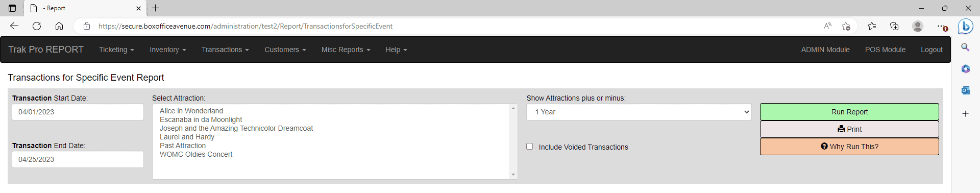The width and height of the screenshot is (980, 193).
Task: Go to the browser home page icon
Action: [59, 26]
